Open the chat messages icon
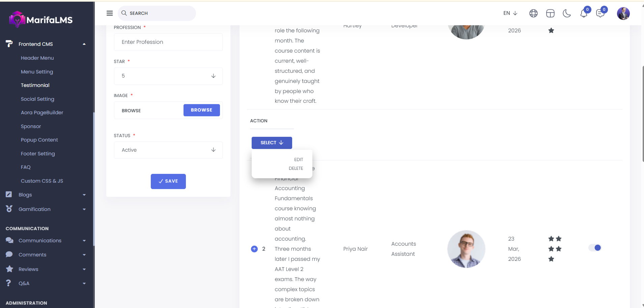Viewport: 644px width, 308px height. click(x=600, y=13)
